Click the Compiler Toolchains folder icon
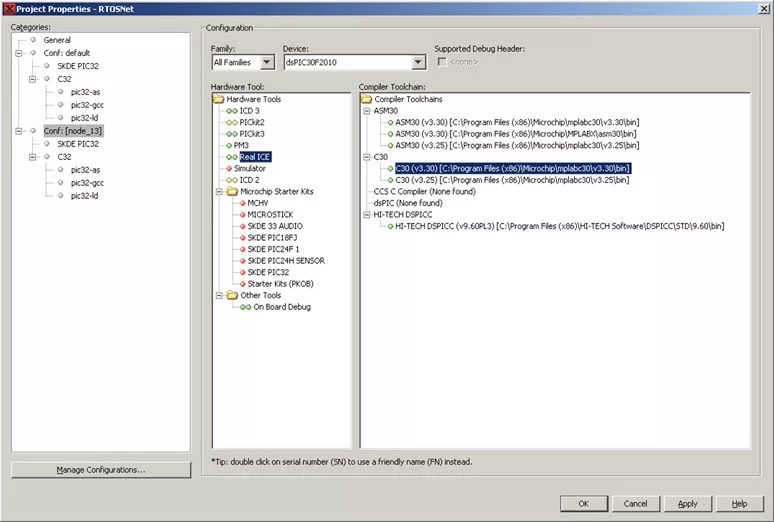This screenshot has width=774, height=522. tap(366, 99)
